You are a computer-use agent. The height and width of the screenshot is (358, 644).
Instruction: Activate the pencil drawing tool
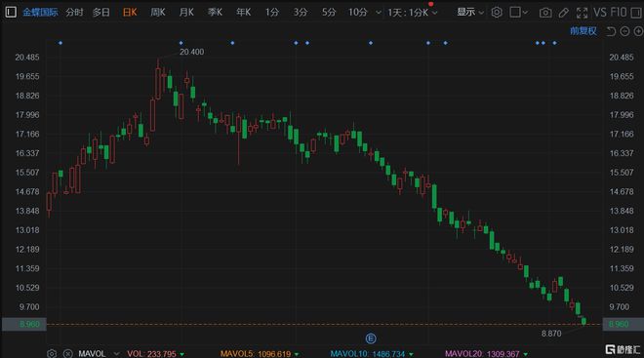564,13
